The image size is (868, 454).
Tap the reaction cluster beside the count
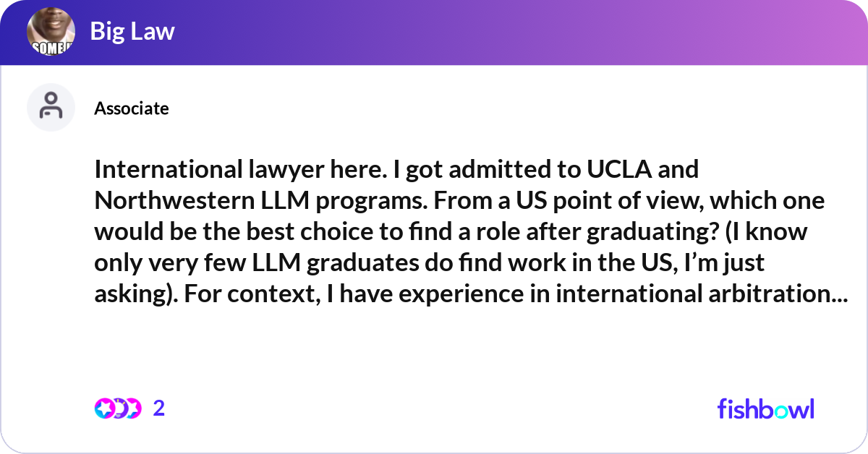119,408
